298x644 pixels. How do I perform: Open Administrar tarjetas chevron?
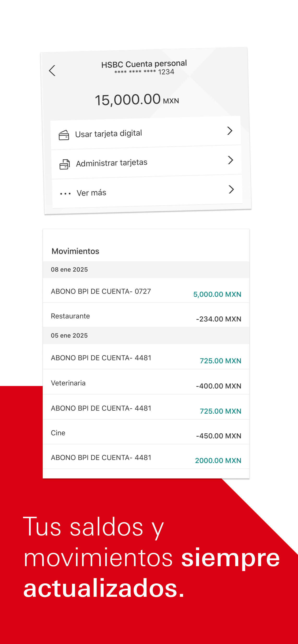230,160
